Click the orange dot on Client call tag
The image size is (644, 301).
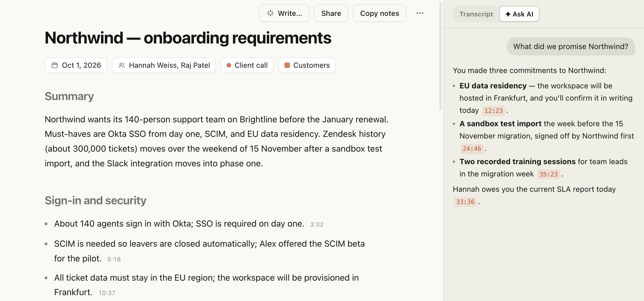click(229, 65)
